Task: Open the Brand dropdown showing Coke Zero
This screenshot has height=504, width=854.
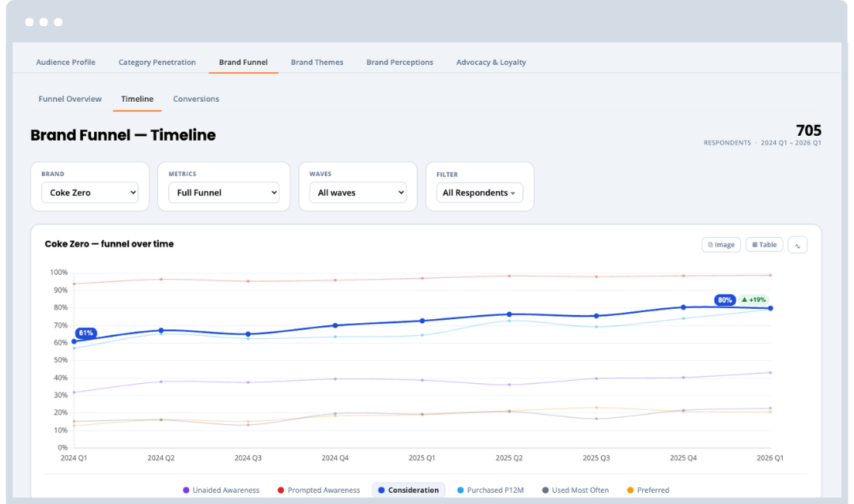Action: point(90,193)
